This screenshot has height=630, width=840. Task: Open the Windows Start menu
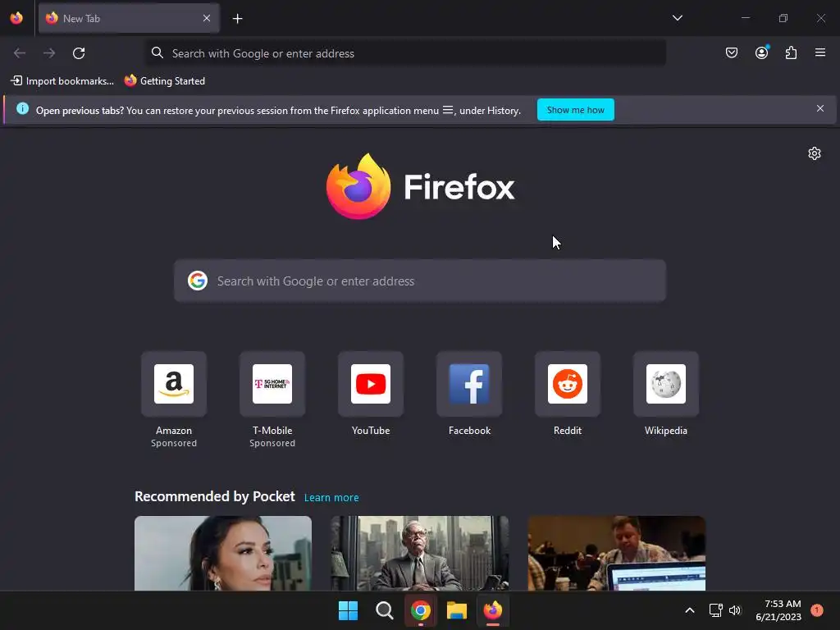point(348,610)
